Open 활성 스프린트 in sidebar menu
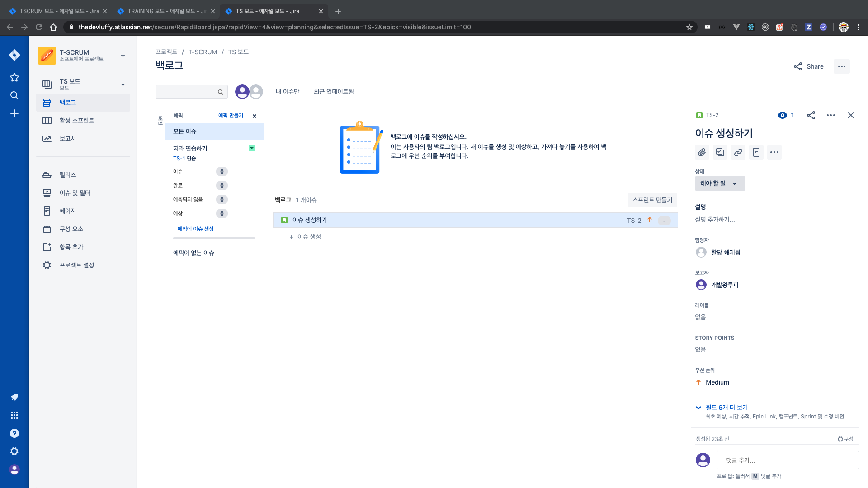 [77, 121]
